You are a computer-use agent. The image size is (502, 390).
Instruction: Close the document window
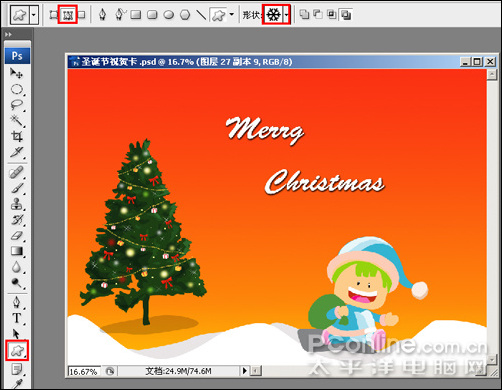490,62
